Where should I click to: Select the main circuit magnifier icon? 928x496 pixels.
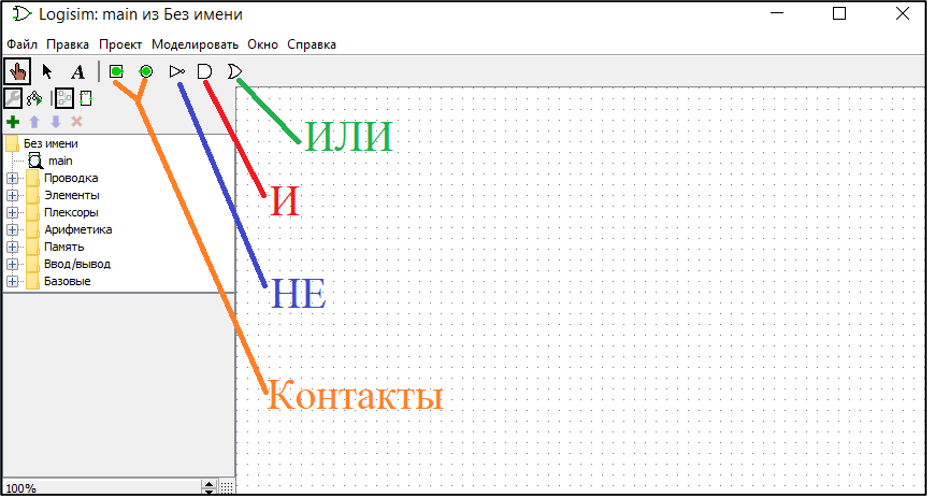pos(36,161)
